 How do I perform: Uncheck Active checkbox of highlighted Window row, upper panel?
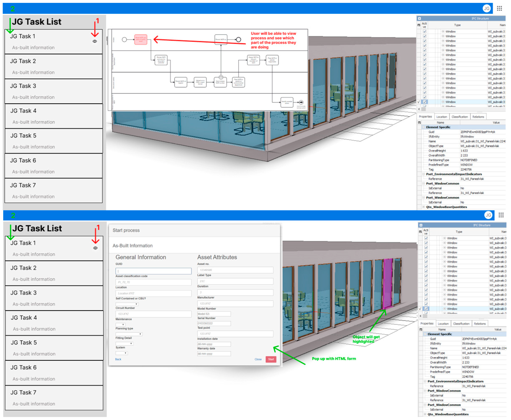[x=425, y=102]
